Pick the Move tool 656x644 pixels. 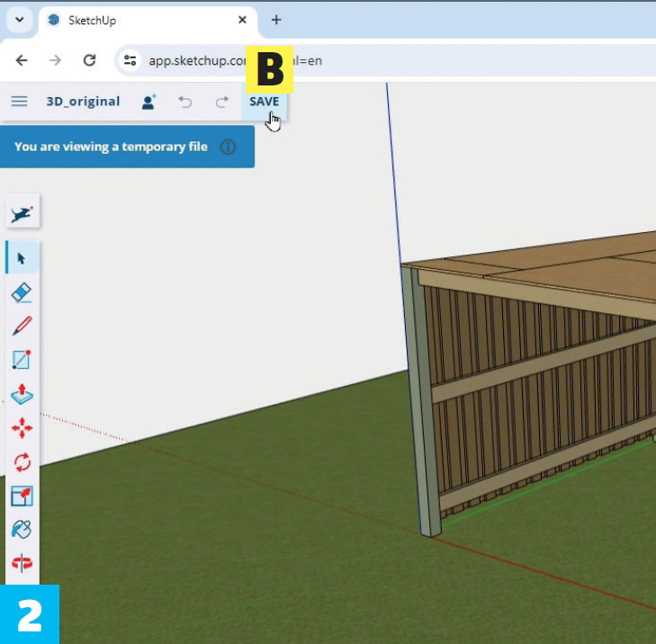click(x=22, y=428)
